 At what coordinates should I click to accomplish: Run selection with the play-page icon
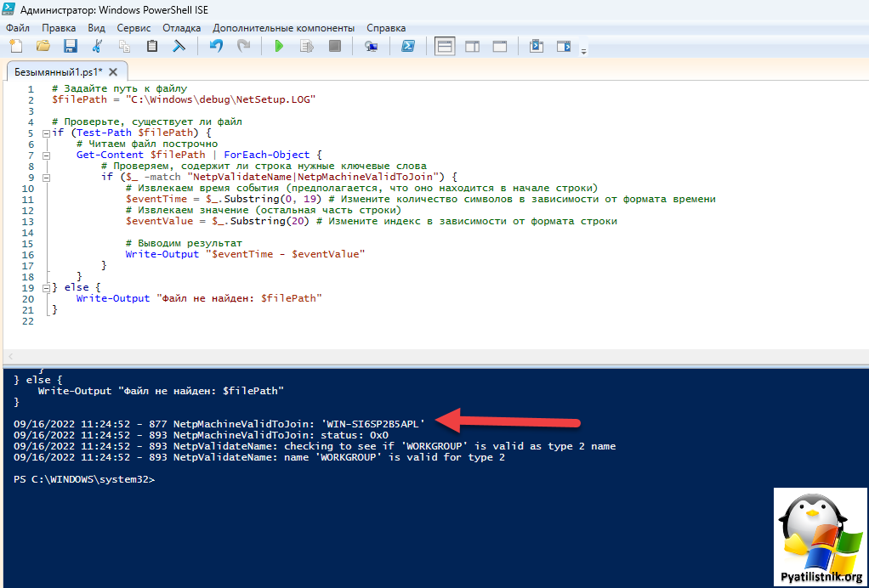point(307,46)
